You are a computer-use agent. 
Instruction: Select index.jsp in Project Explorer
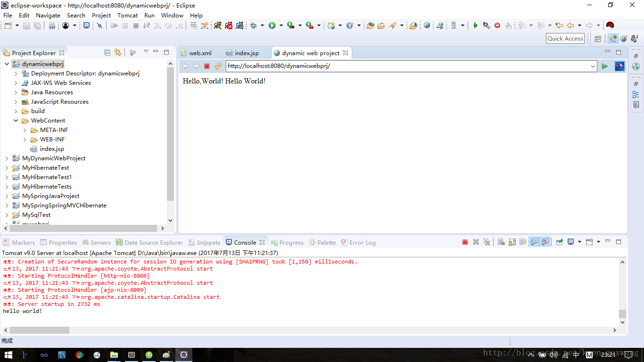tap(52, 149)
